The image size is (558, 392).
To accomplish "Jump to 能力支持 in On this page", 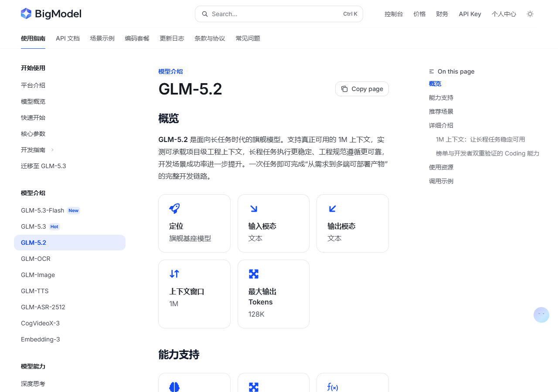I will (441, 98).
